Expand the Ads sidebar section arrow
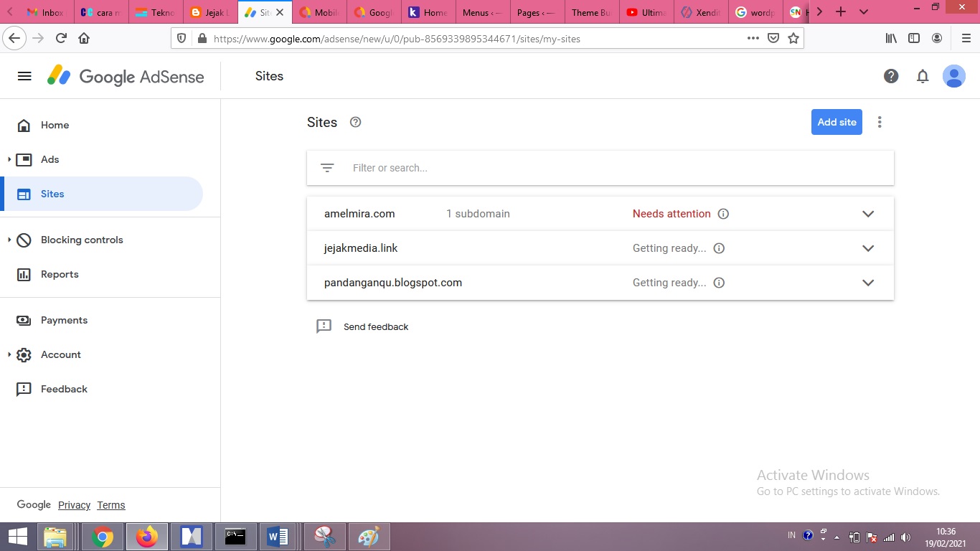Image resolution: width=980 pixels, height=551 pixels. [x=9, y=159]
